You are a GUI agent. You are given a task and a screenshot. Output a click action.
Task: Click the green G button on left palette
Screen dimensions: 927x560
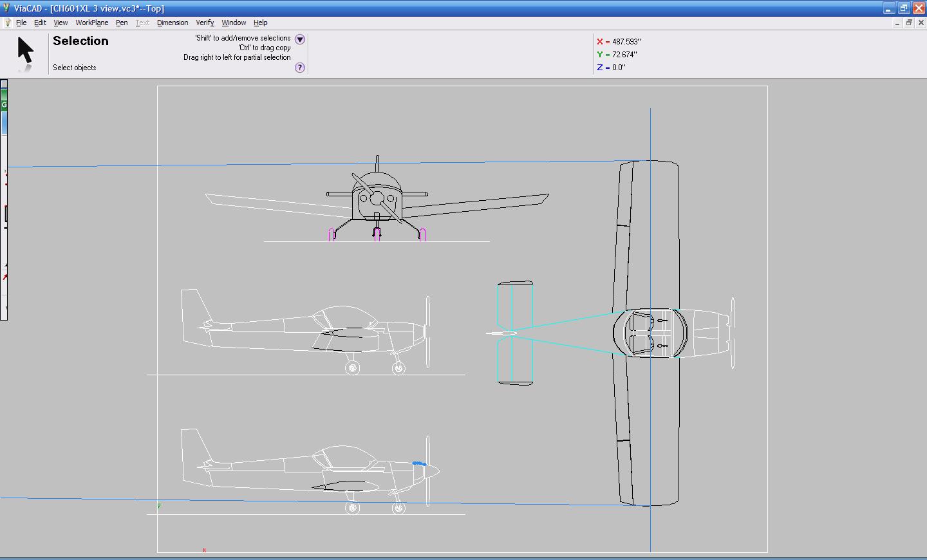[4, 104]
